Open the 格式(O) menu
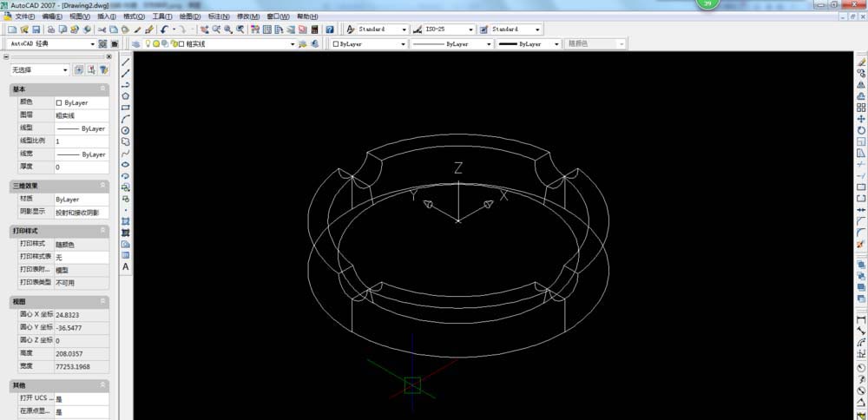This screenshot has height=420, width=868. click(134, 16)
